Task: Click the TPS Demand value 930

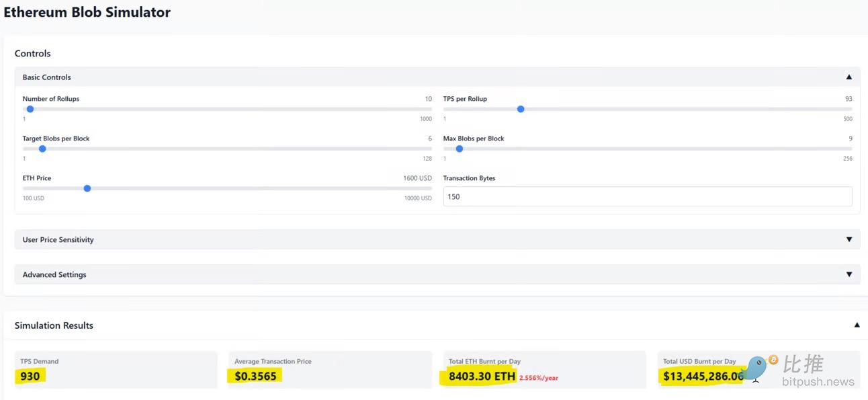Action: (30, 376)
